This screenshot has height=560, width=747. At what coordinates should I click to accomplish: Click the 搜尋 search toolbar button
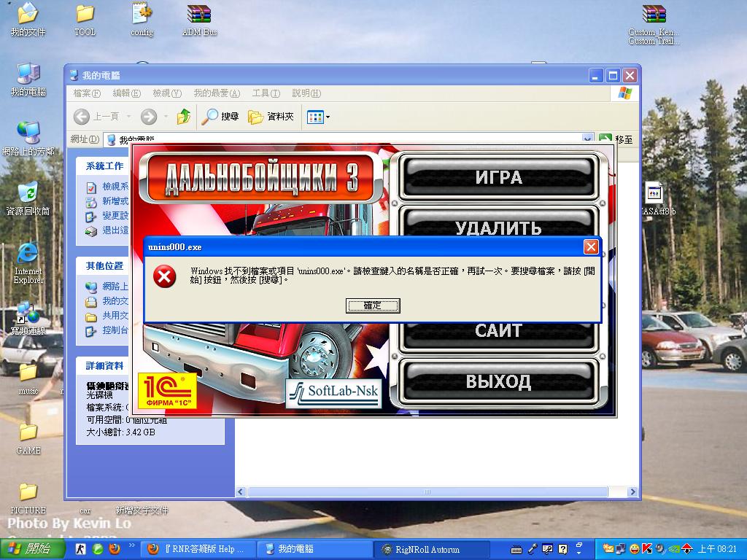pyautogui.click(x=220, y=116)
